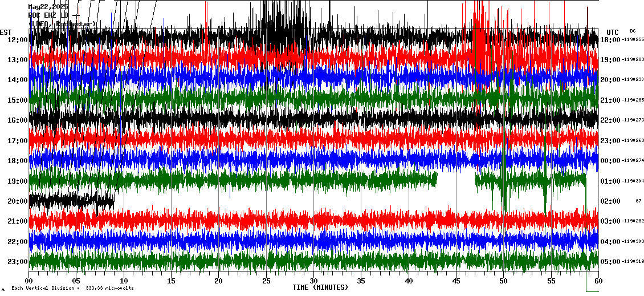The width and height of the screenshot is (644, 296).
Task: Click the 45 minute axis tick label
Action: 456,281
